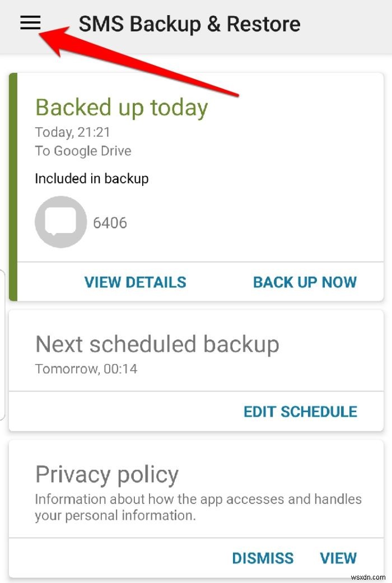The height and width of the screenshot is (583, 392).
Task: Dismiss the privacy policy card
Action: 263,558
